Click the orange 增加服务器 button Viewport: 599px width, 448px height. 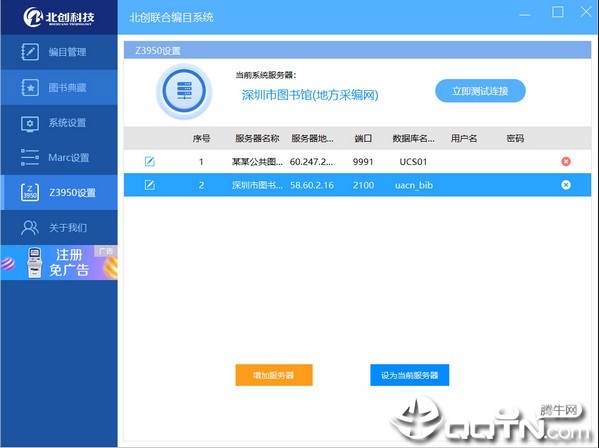click(x=274, y=375)
